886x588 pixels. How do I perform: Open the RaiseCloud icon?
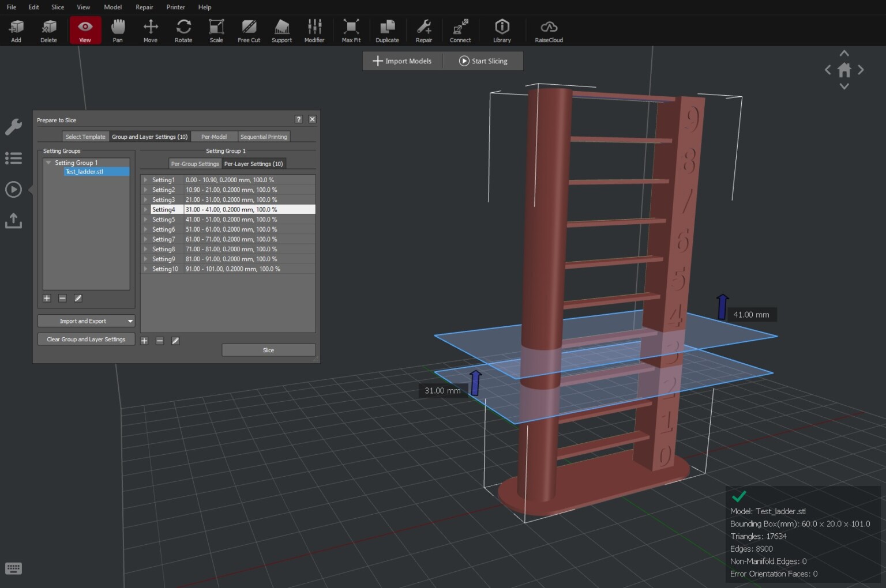(x=548, y=30)
